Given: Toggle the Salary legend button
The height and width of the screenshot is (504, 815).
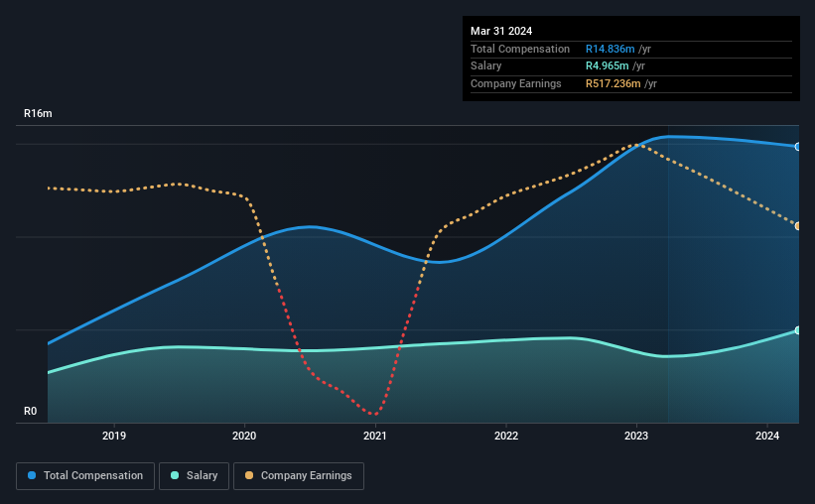Looking at the screenshot, I should tap(194, 476).
